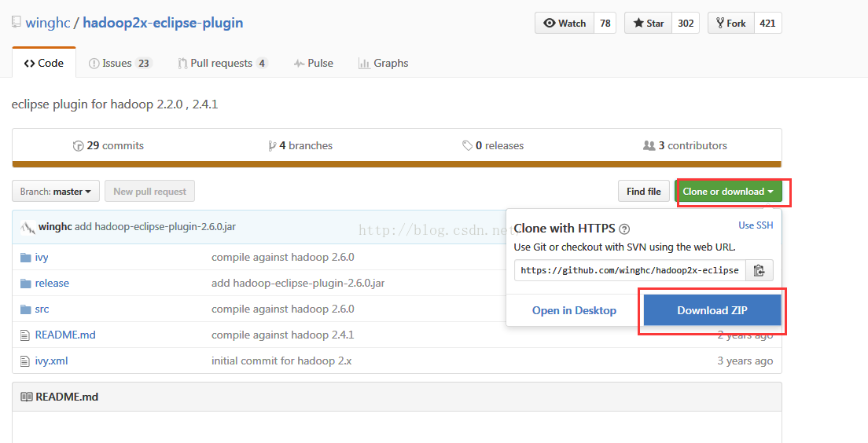View the 0 releases page
The width and height of the screenshot is (868, 443).
(493, 145)
